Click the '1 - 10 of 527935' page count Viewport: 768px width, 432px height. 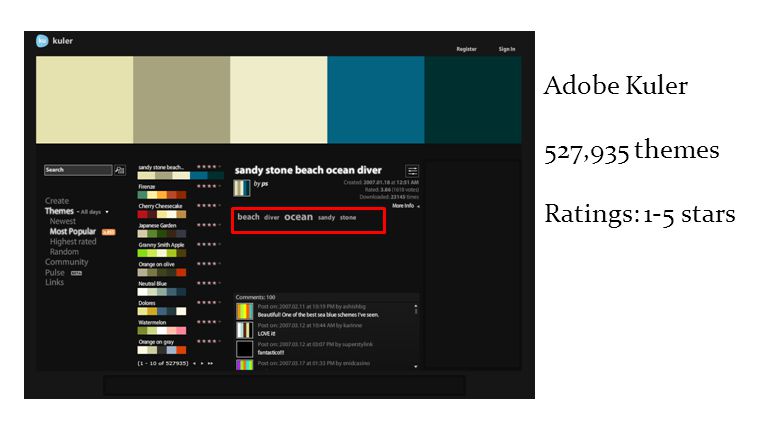[163, 363]
